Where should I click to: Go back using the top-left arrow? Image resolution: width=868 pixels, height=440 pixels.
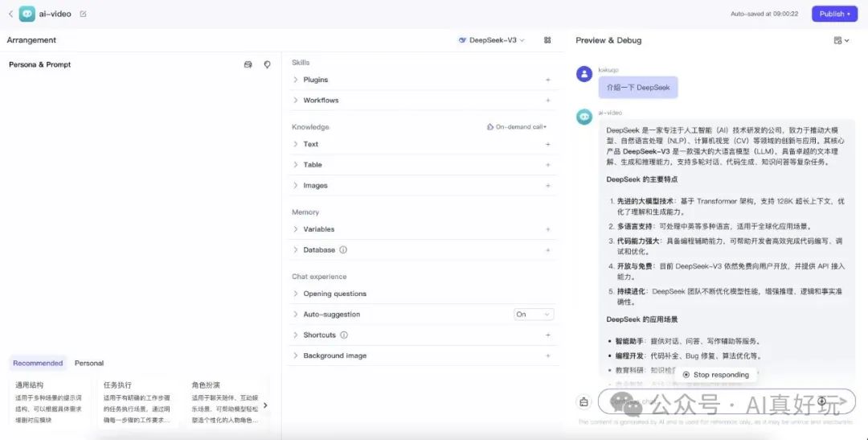[10, 14]
